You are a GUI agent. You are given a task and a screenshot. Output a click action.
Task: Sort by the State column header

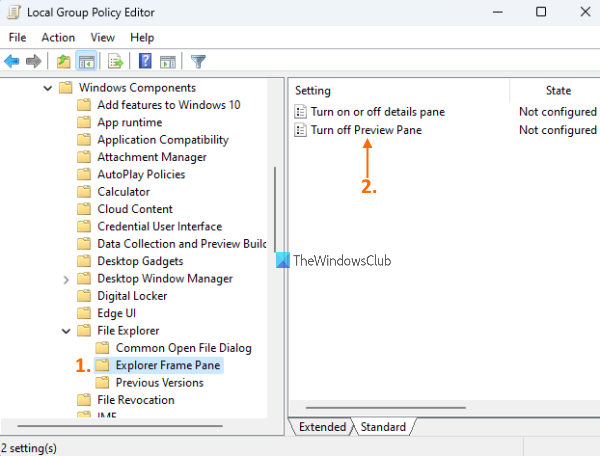pos(558,91)
